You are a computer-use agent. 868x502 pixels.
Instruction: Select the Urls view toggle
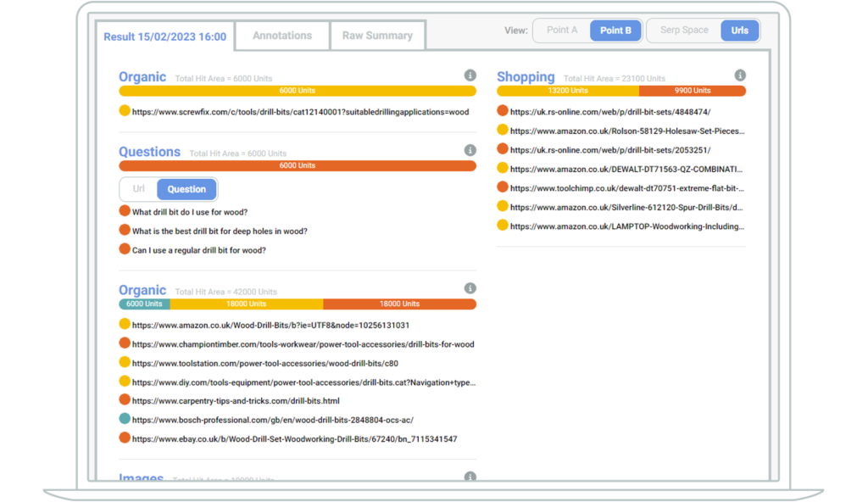[739, 31]
